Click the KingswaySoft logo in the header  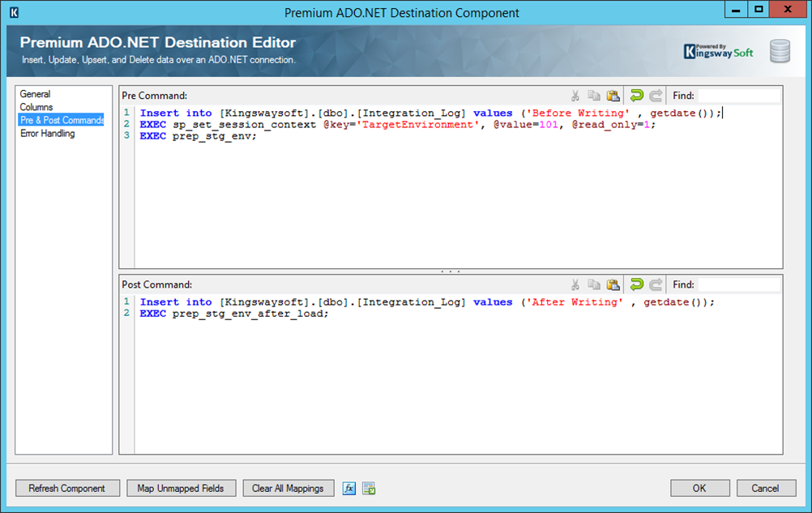718,50
